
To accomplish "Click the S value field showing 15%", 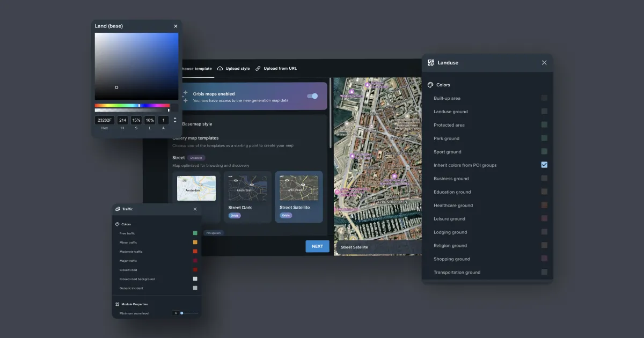I will click(x=136, y=121).
